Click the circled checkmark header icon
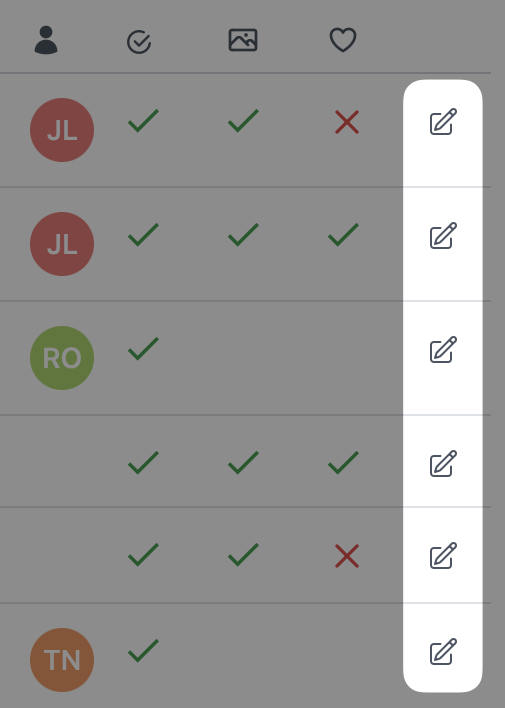The height and width of the screenshot is (708, 505). pyautogui.click(x=139, y=42)
